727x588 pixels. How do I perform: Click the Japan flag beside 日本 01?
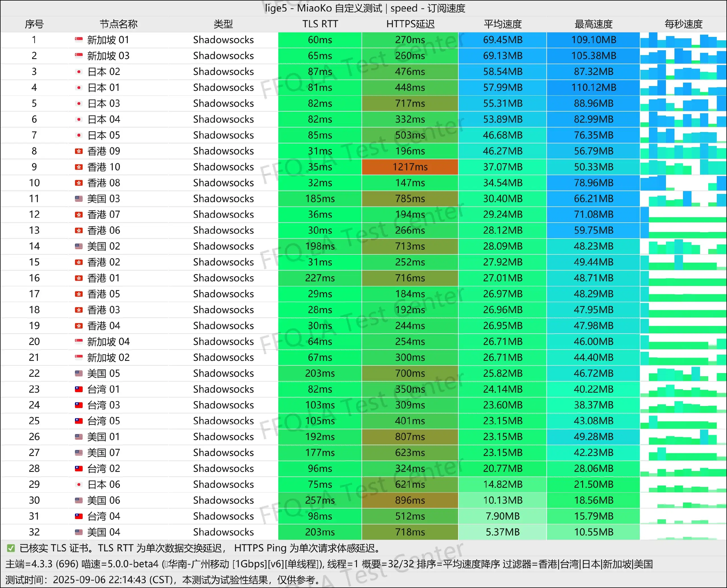click(79, 87)
